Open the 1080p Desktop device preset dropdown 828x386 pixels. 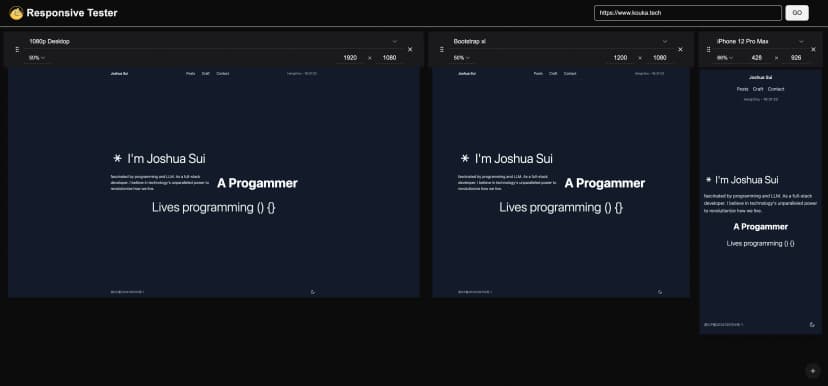[x=213, y=41]
